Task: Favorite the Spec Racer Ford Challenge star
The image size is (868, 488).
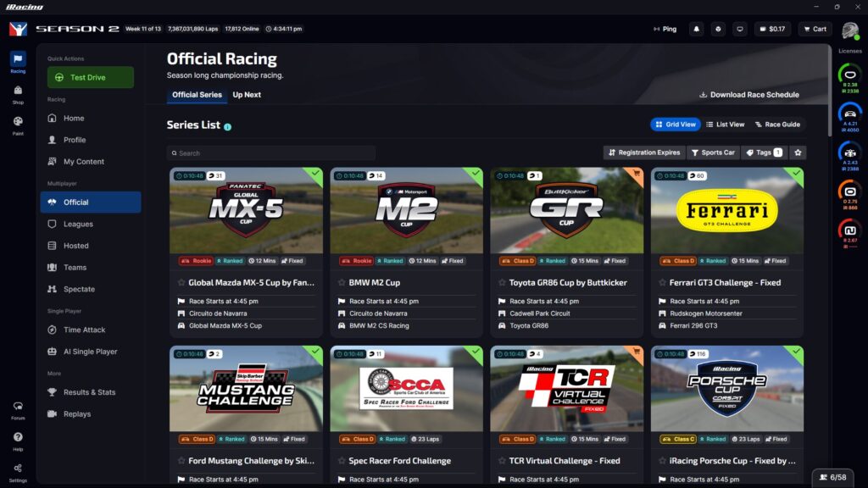Action: pyautogui.click(x=342, y=460)
